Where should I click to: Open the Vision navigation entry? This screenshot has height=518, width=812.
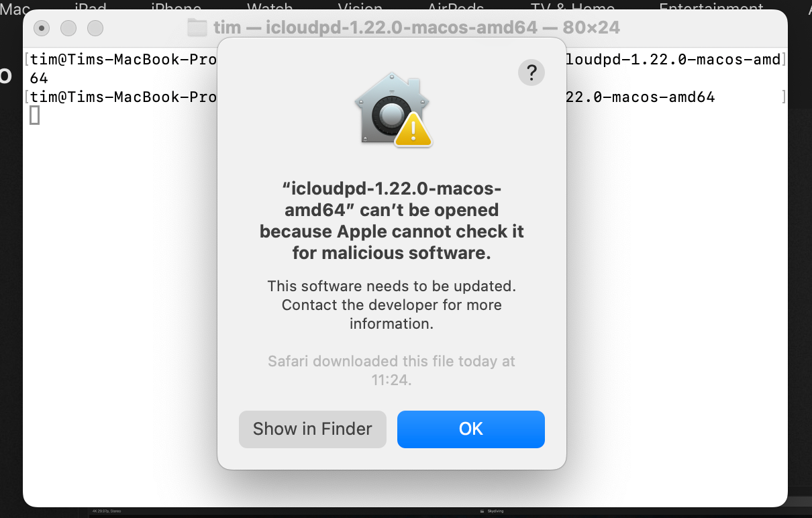[360, 7]
